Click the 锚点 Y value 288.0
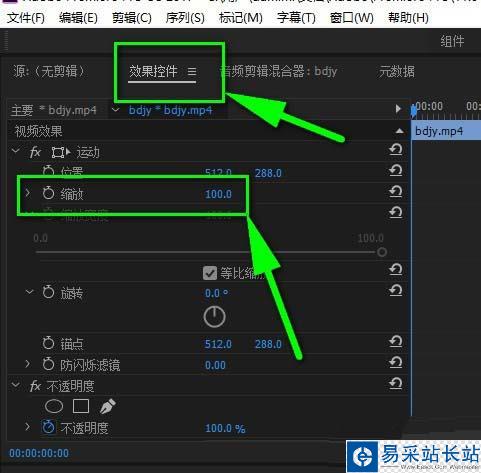This screenshot has width=481, height=473. click(x=268, y=344)
